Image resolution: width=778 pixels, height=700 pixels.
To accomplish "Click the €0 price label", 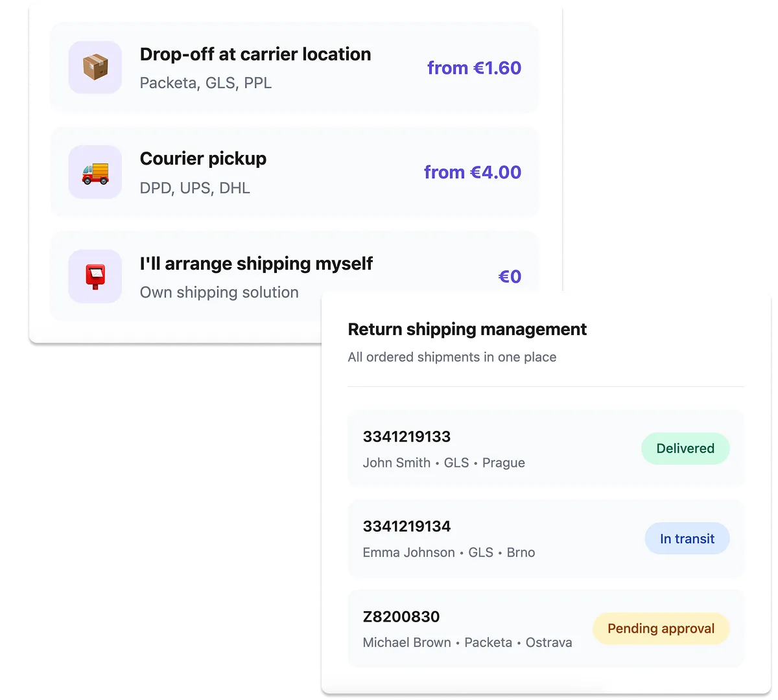I will tap(510, 277).
